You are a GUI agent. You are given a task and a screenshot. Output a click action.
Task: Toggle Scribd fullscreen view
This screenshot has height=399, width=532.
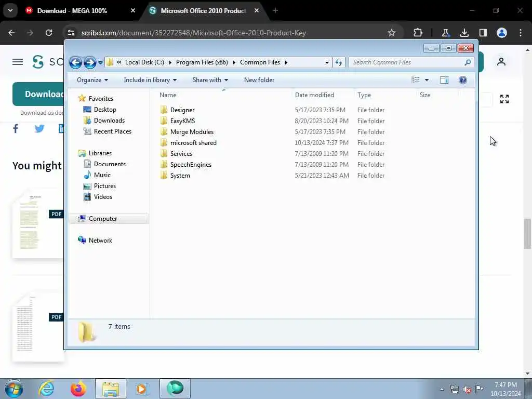[x=504, y=99]
